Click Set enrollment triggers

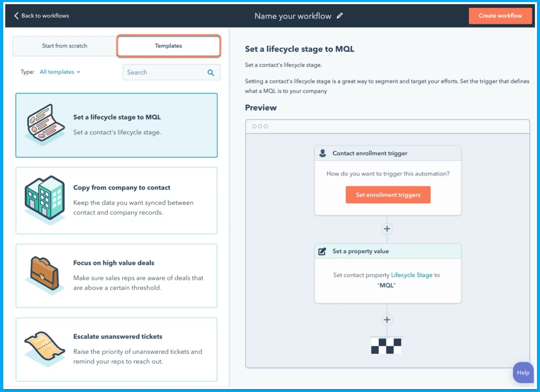(x=388, y=195)
